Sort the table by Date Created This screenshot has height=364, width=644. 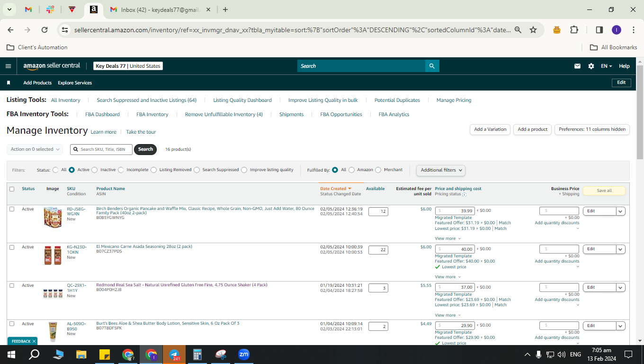pos(336,189)
